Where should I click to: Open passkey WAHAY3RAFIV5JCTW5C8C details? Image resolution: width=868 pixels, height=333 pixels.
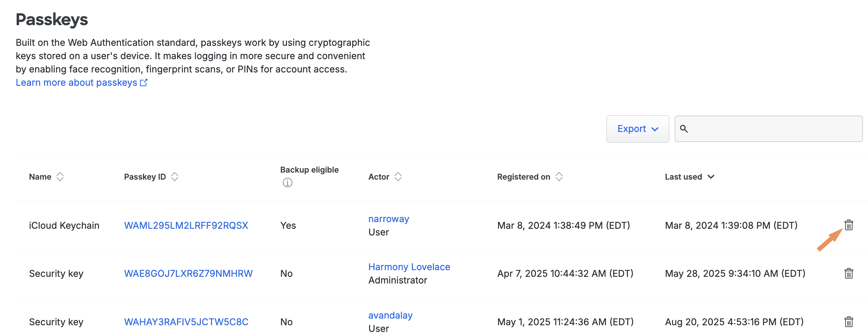tap(186, 322)
